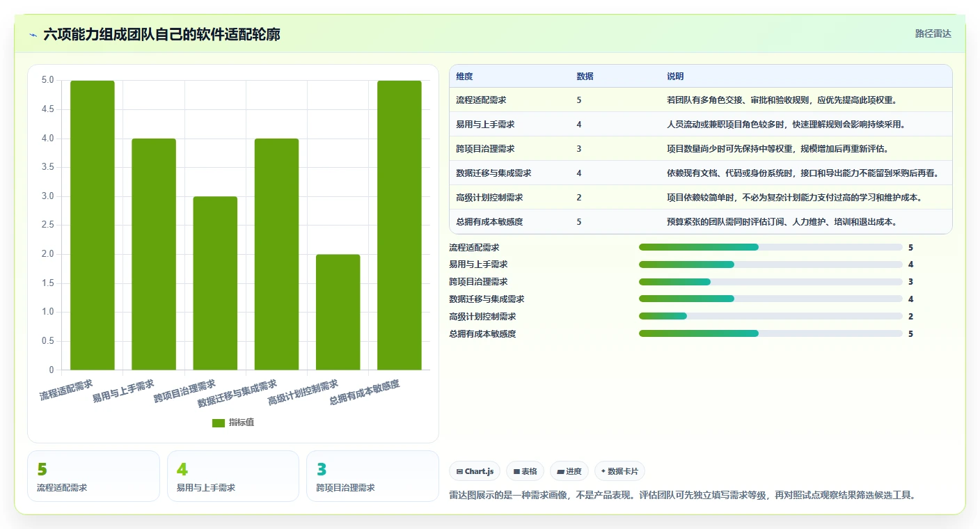980x529 pixels.
Task: Click the table description starting 若团队有多角色交接
Action: pos(782,100)
